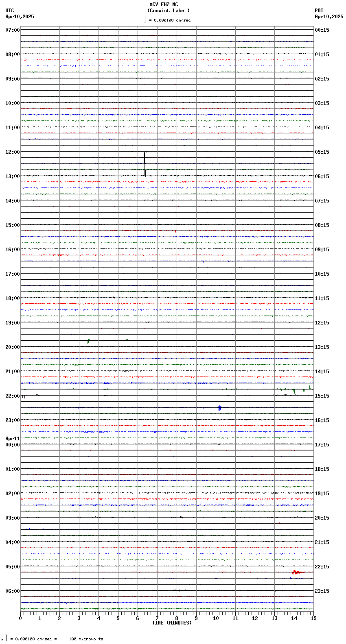Click the '05:00' UTC time label

(13, 567)
